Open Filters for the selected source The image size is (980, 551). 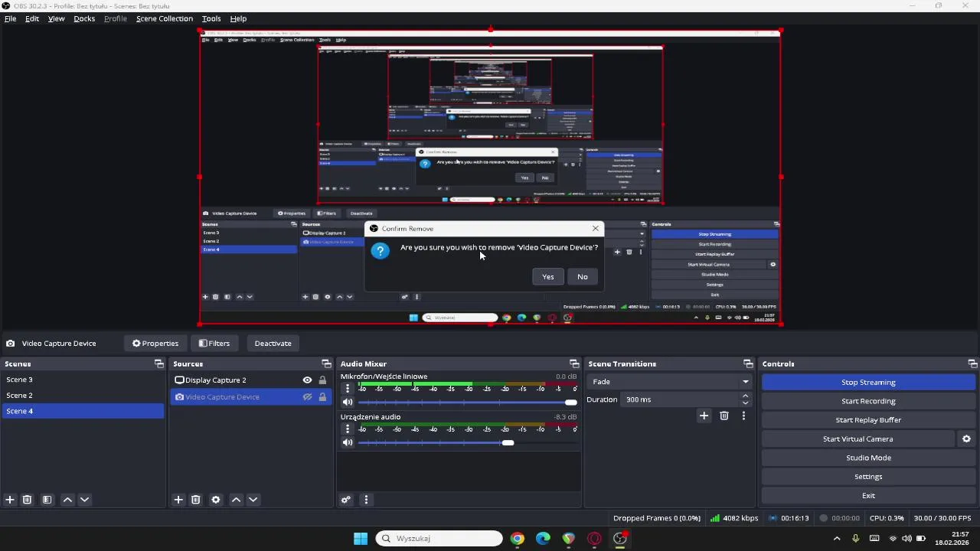pyautogui.click(x=214, y=344)
